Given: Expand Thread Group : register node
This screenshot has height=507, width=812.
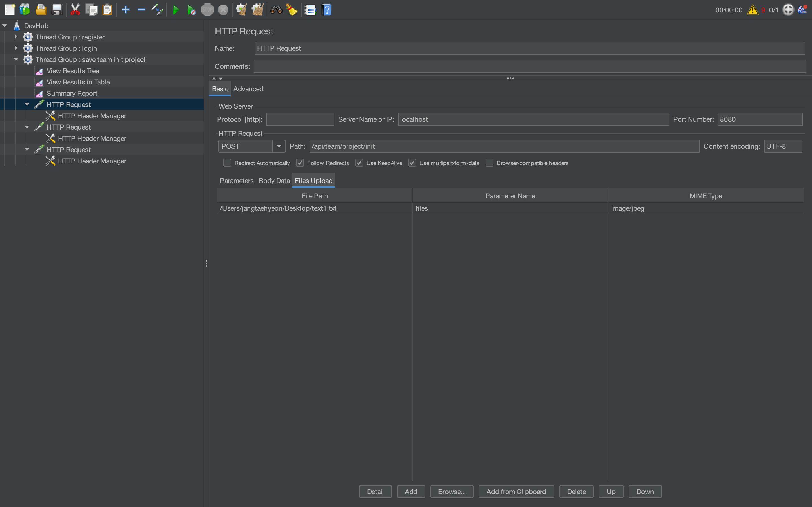Looking at the screenshot, I should click(16, 37).
